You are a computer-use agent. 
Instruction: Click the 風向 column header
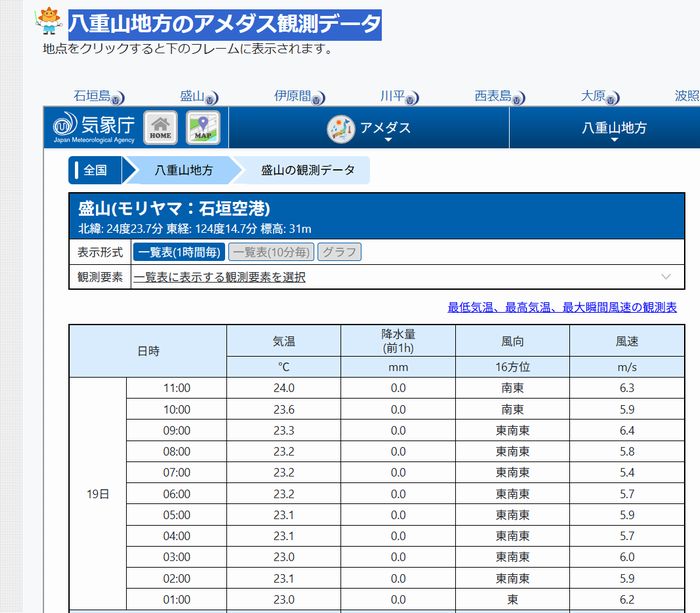coord(512,341)
